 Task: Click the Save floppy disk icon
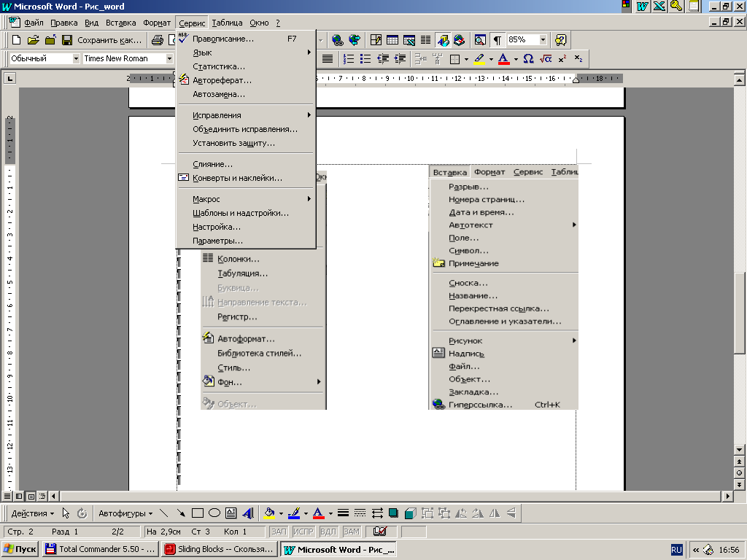pos(67,40)
